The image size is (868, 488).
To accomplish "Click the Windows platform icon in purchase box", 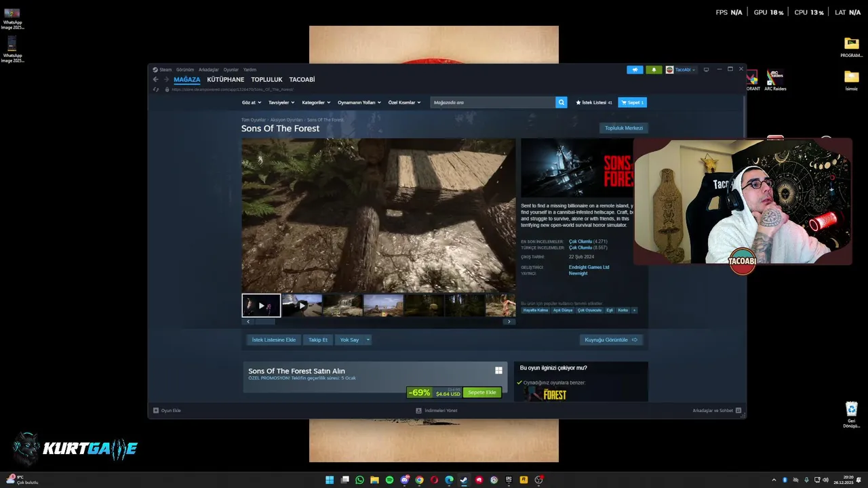I will (x=498, y=370).
